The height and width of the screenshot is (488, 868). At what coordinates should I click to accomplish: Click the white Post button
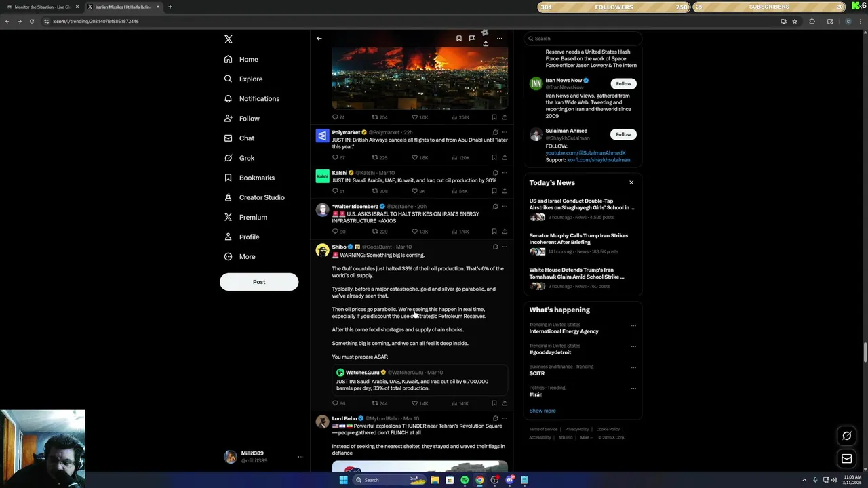pyautogui.click(x=259, y=282)
